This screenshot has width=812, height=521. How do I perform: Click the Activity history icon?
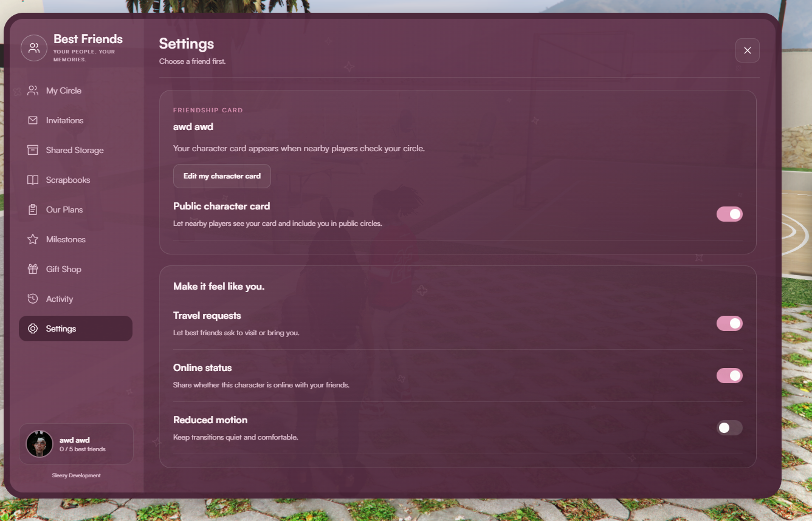click(x=33, y=299)
